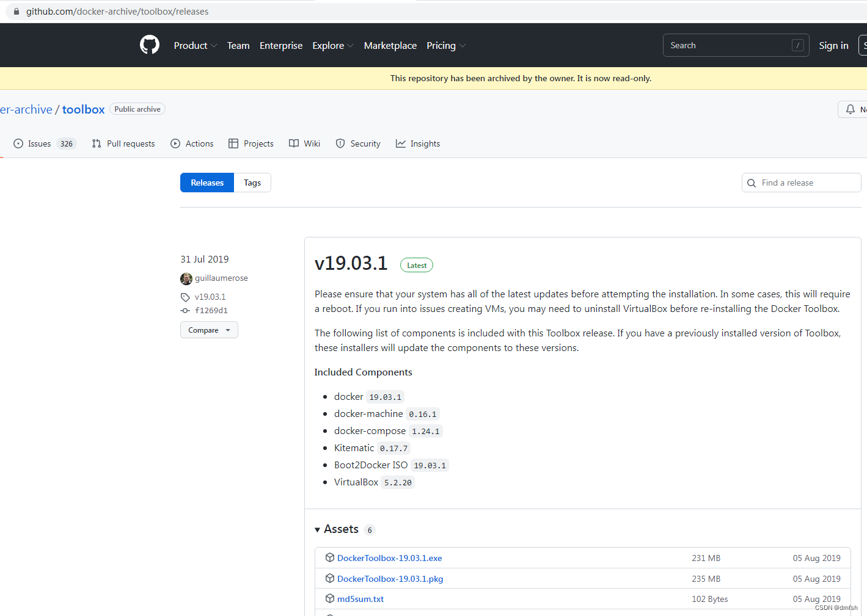
Task: Click the browser address bar URL
Action: [117, 12]
